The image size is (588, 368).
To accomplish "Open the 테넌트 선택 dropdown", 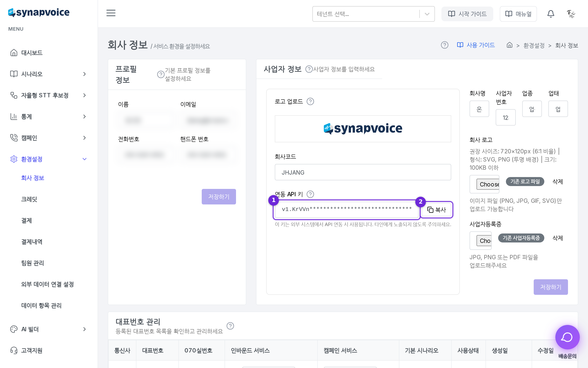I will (x=373, y=14).
